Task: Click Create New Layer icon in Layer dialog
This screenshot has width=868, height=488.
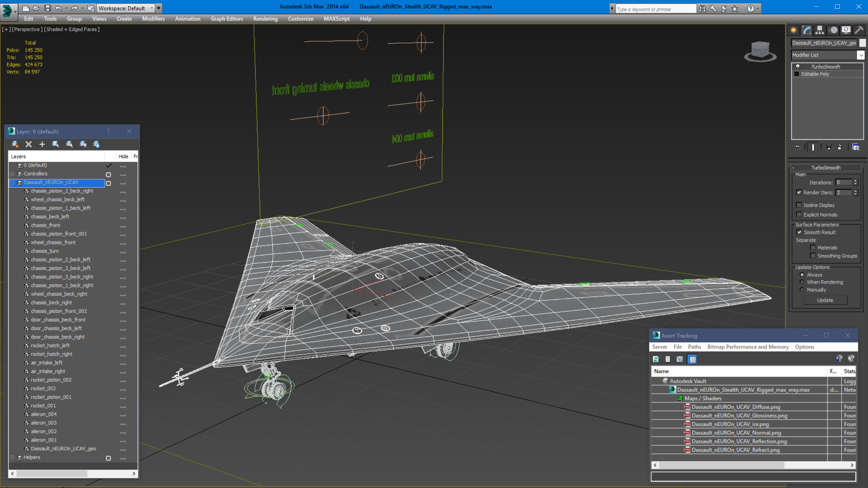Action: click(x=15, y=144)
